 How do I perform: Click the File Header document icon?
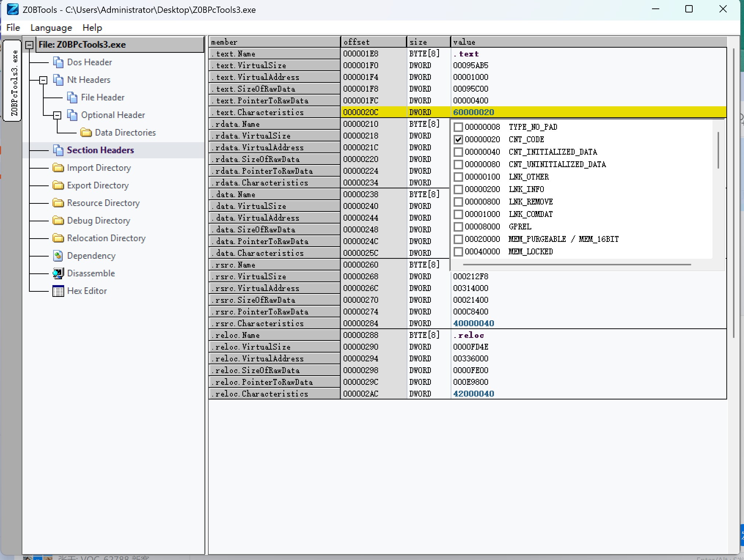[x=72, y=97]
